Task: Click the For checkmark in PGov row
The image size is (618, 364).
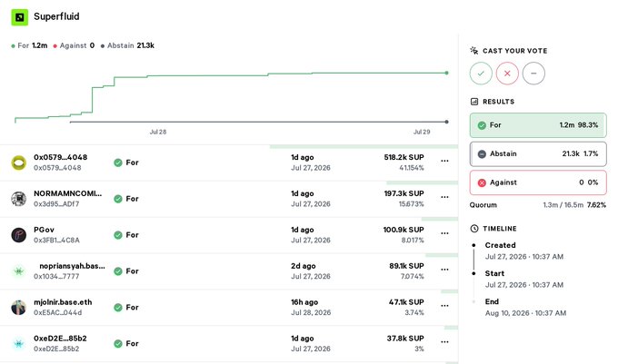Action: tap(118, 235)
